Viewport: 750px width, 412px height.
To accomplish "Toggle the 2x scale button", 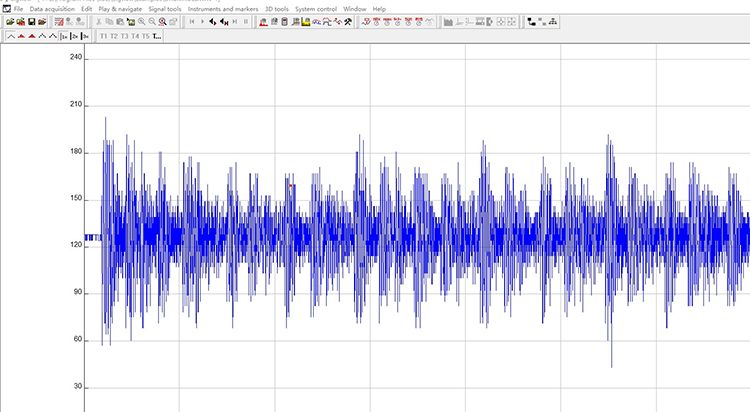I will 75,36.
